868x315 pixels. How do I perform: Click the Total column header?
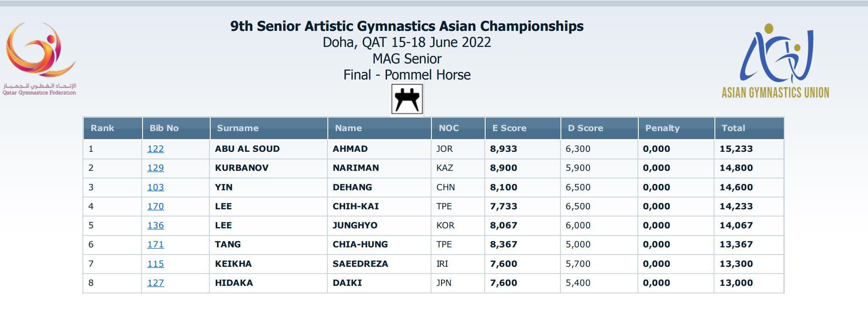coord(733,128)
